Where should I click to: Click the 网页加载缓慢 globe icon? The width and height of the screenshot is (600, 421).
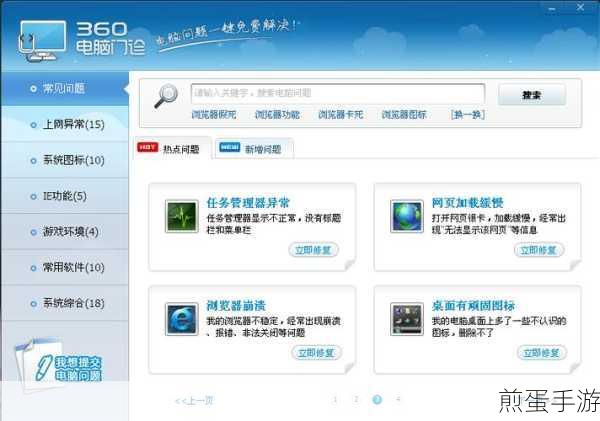(407, 216)
